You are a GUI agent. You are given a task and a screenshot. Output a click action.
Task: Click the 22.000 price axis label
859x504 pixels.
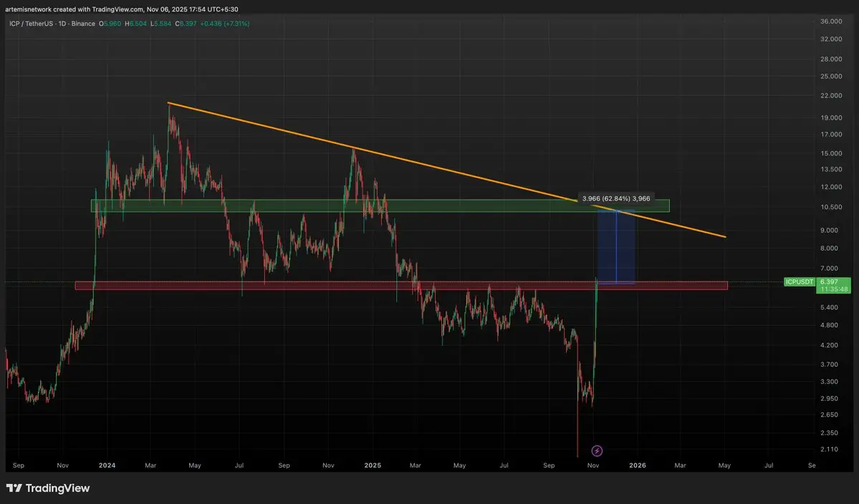point(830,95)
